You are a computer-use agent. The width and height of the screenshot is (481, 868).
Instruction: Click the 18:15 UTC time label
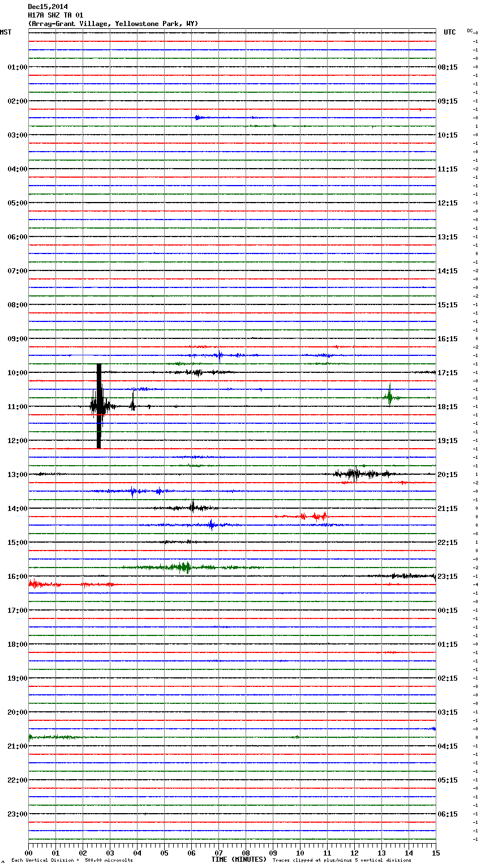pyautogui.click(x=448, y=407)
